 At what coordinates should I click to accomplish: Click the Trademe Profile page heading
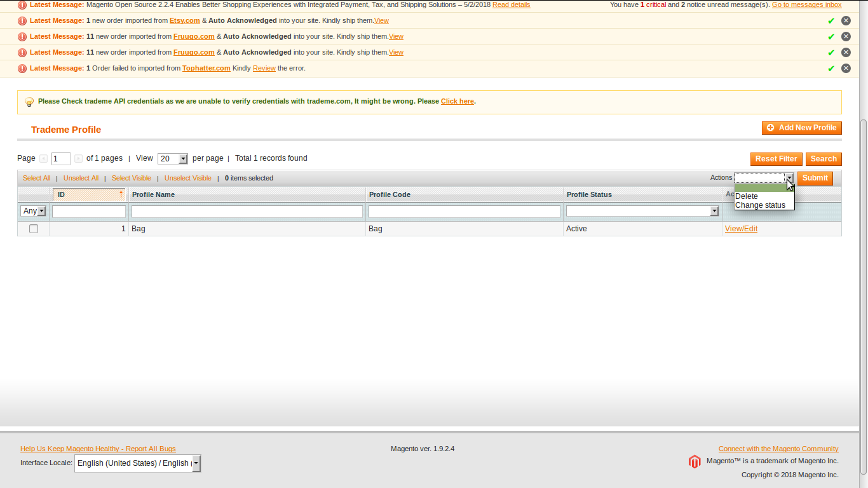click(x=66, y=130)
